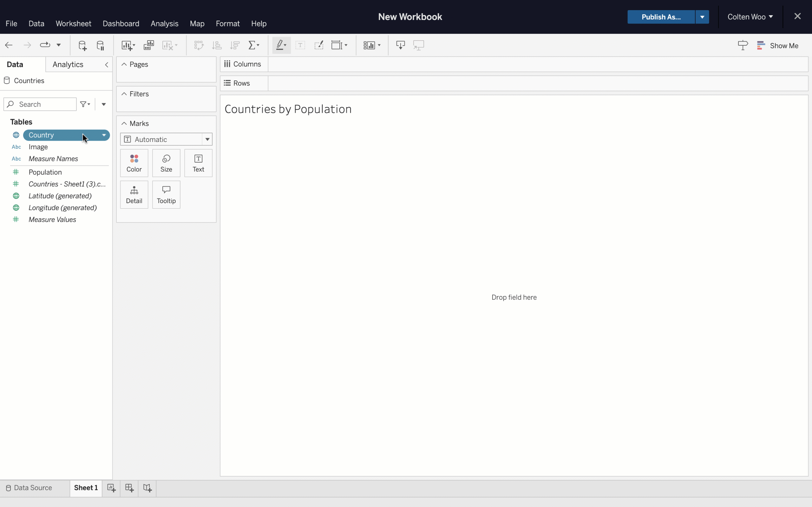Toggle filter for visible fields

tap(85, 104)
